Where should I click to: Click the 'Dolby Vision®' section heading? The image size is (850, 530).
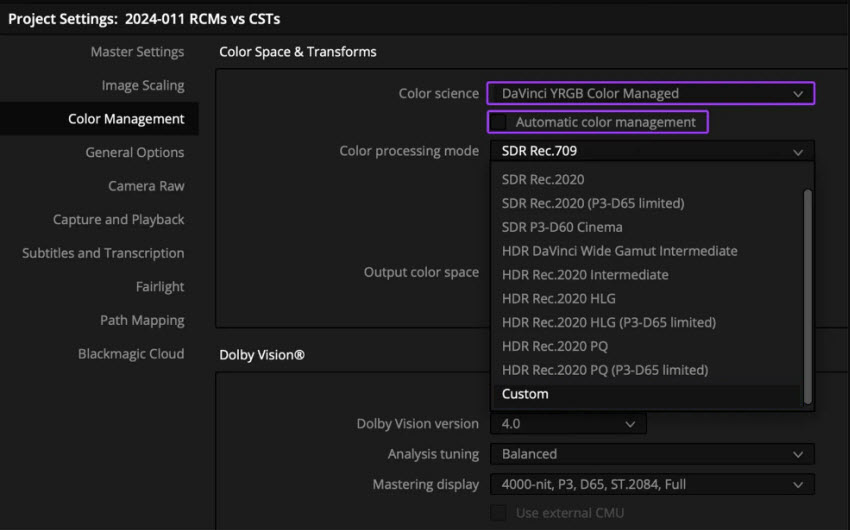[262, 355]
